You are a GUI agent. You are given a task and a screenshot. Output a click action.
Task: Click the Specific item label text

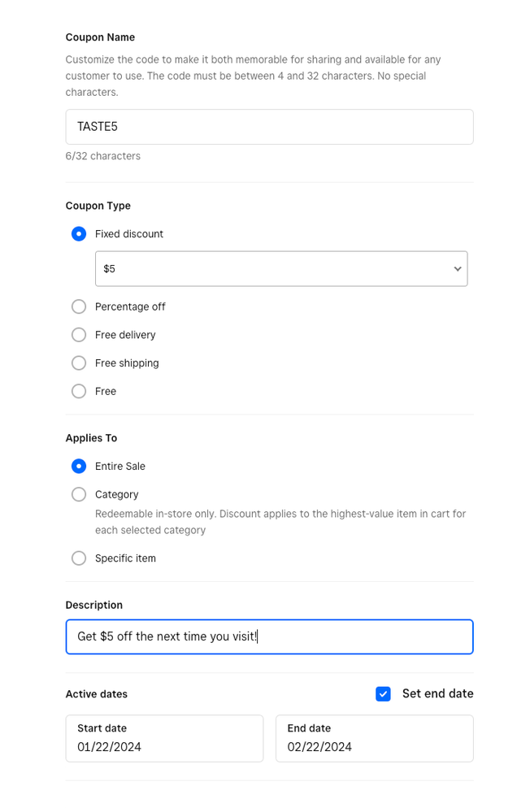click(x=125, y=558)
